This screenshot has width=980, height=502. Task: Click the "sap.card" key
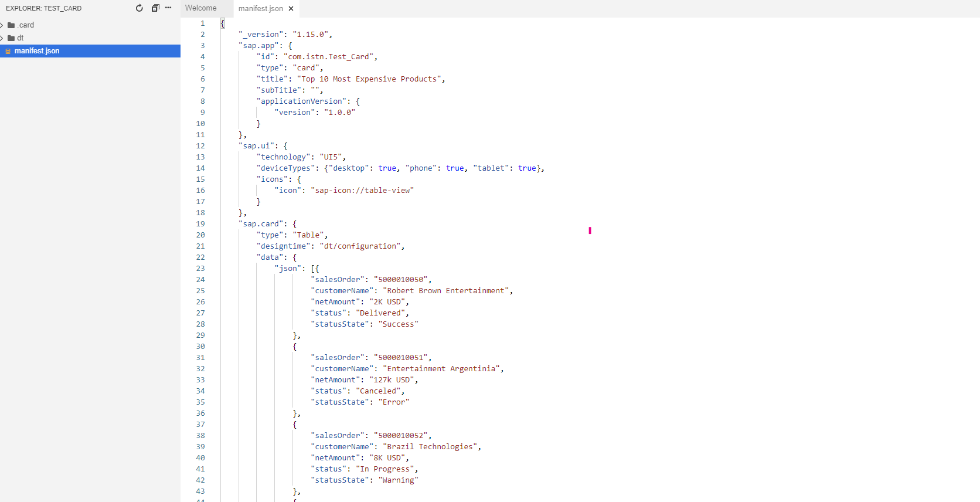coord(261,224)
